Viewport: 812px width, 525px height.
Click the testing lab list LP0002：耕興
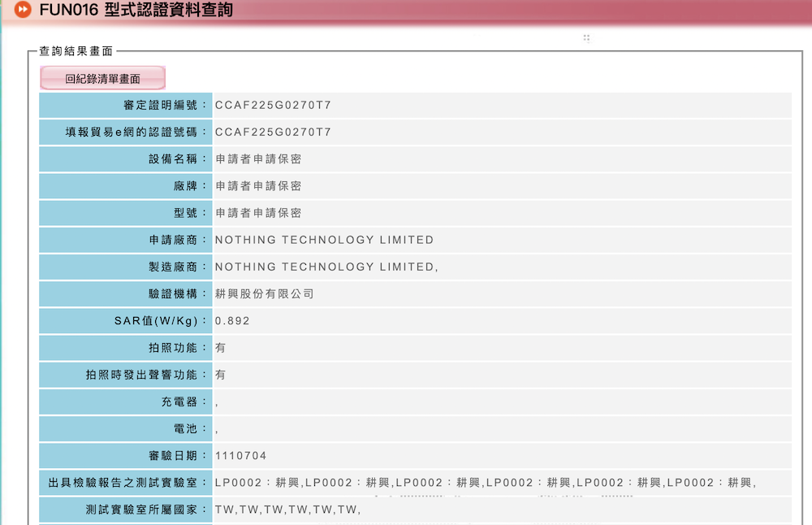point(486,483)
